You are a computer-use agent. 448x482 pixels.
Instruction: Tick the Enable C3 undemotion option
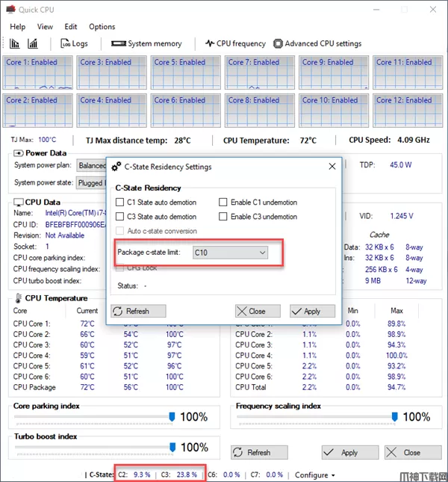223,217
